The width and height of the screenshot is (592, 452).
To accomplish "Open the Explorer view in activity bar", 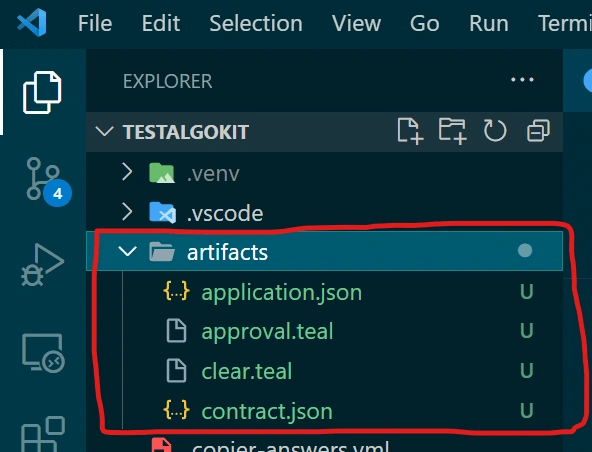I will pos(42,92).
